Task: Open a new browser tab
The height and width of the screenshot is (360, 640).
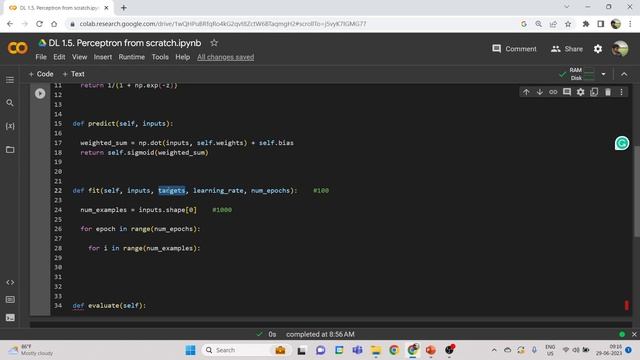Action: [x=124, y=7]
